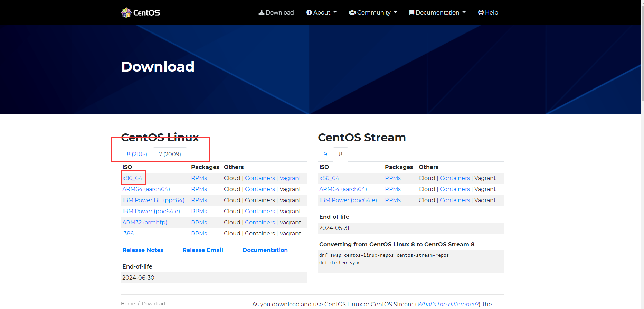Open IBM Power (ppc64le) ISO under CentOS Stream
Viewport: 644px width, 309px height.
click(x=348, y=200)
